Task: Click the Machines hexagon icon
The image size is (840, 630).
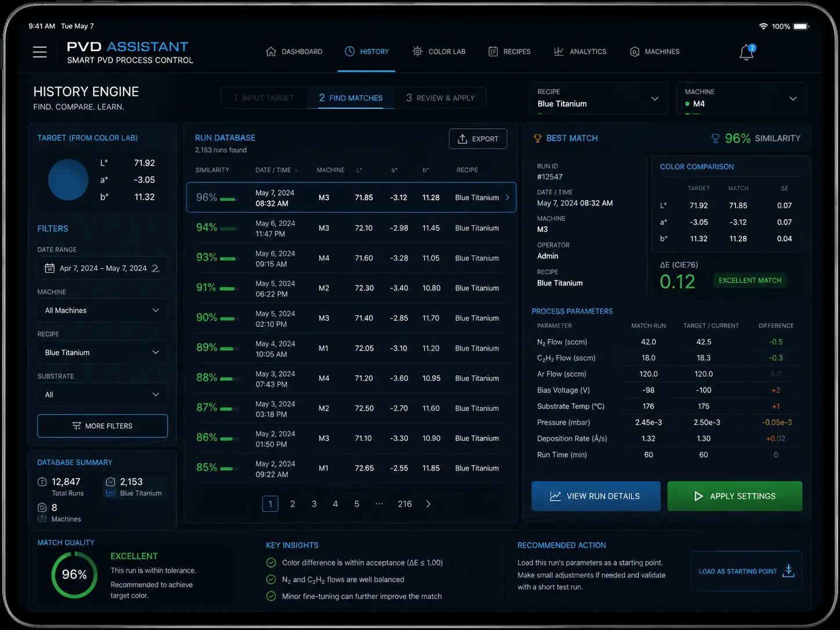Action: pos(635,52)
